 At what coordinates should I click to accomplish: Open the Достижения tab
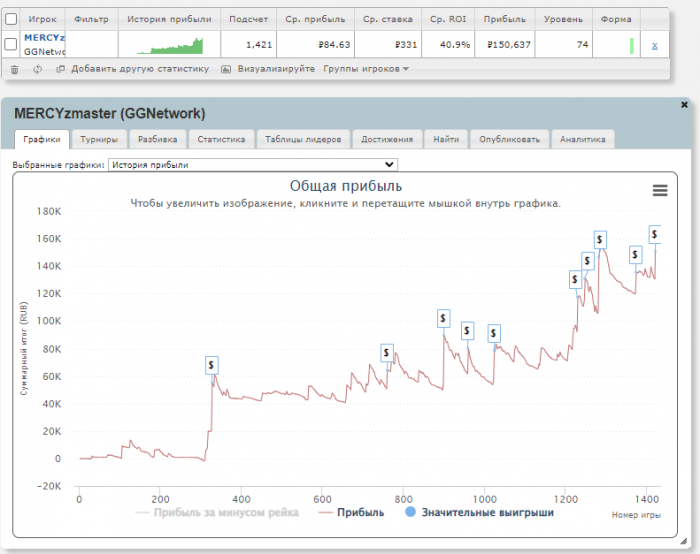coord(387,139)
